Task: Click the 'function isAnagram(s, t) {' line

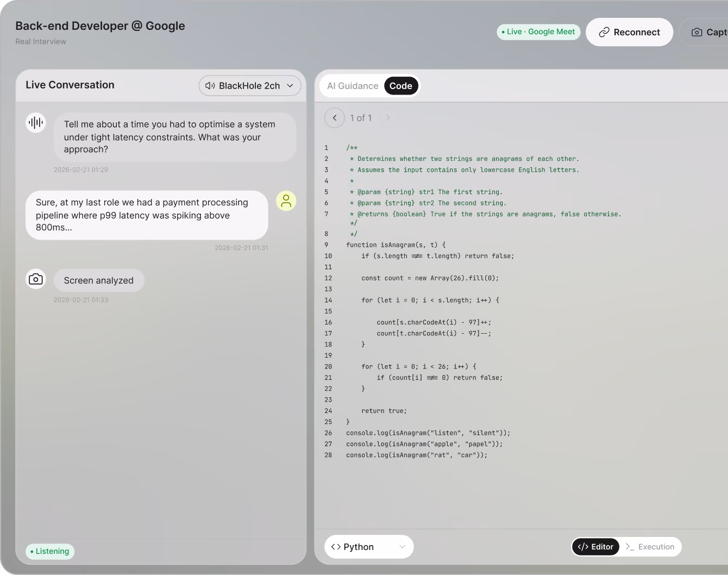Action: [396, 245]
